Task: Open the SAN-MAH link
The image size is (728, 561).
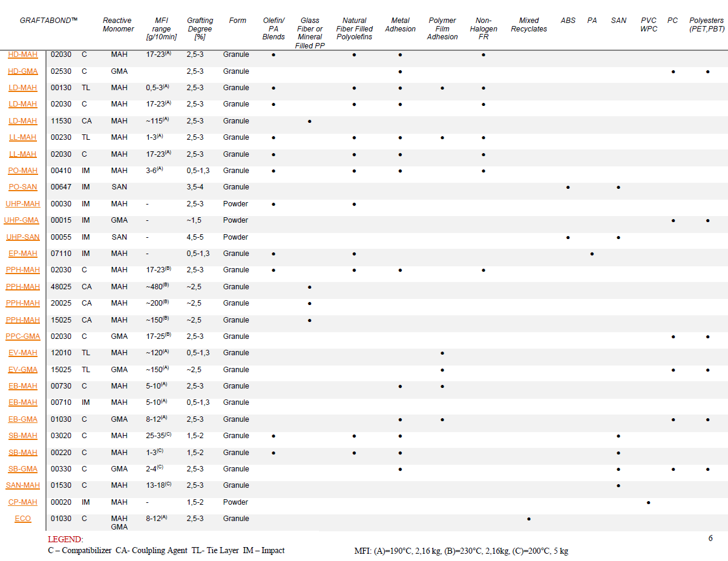Action: tap(22, 485)
